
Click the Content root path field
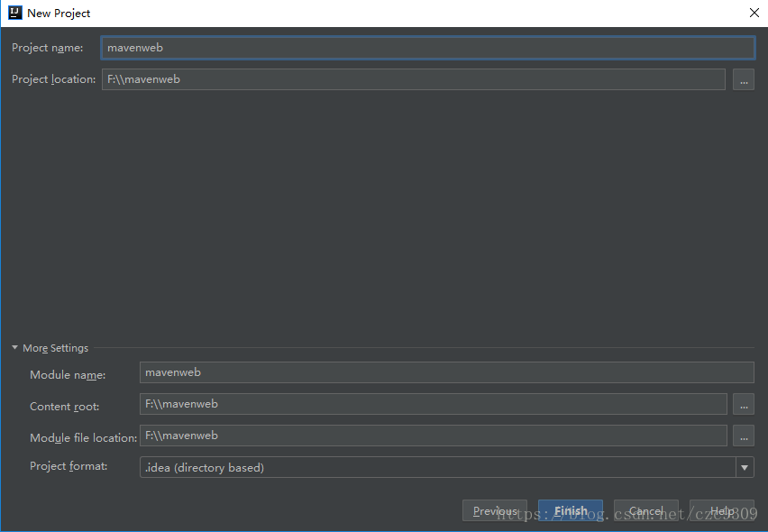click(x=433, y=404)
